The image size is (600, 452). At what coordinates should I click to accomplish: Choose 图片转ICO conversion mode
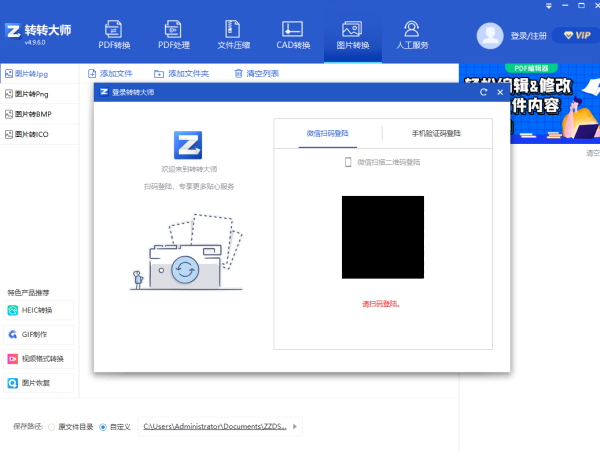40,133
